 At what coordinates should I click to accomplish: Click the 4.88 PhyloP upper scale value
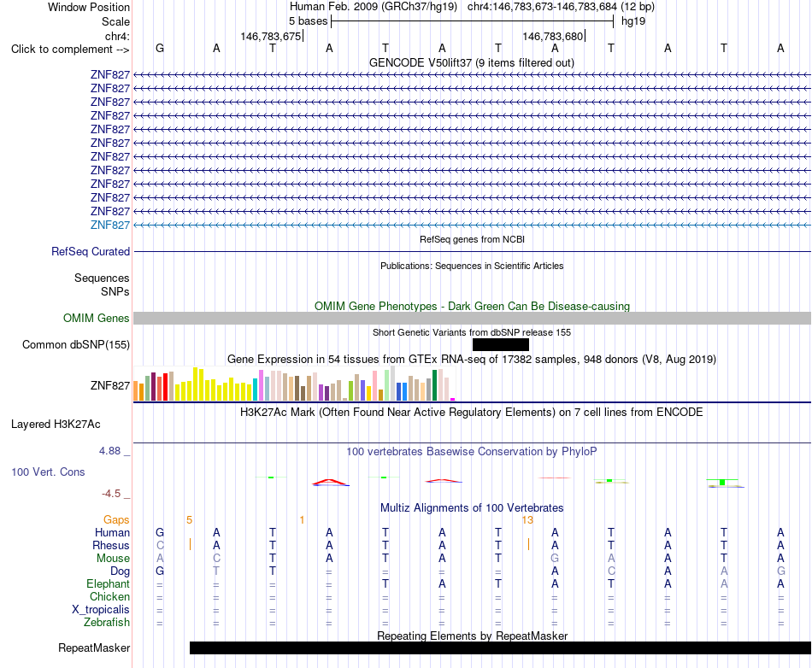(109, 451)
